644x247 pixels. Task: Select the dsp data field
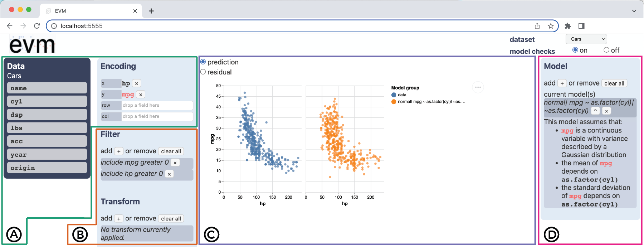[47, 115]
